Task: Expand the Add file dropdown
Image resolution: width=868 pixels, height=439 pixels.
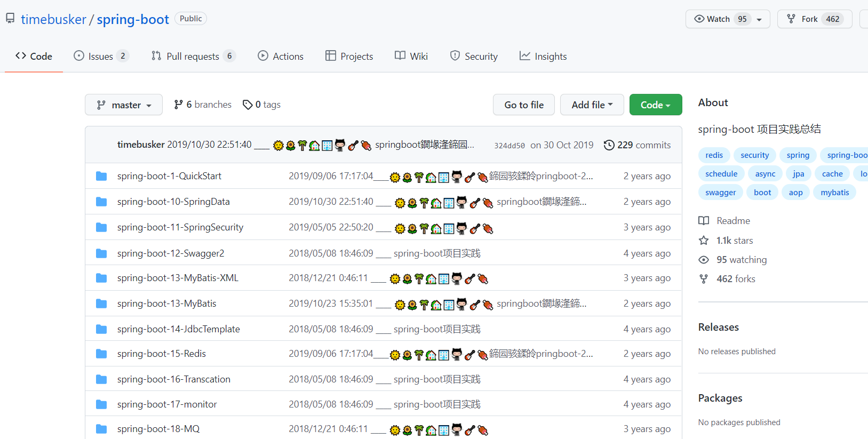Action: tap(592, 105)
